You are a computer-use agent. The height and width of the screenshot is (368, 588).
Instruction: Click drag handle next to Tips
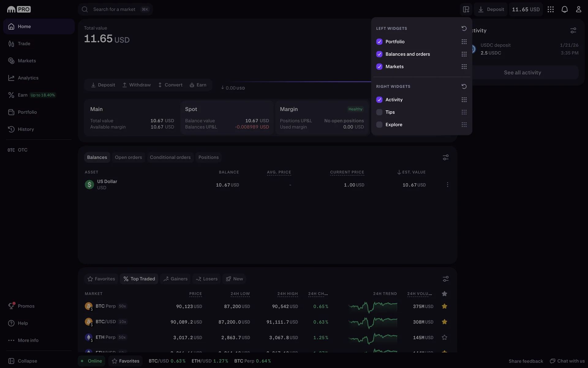pos(464,112)
